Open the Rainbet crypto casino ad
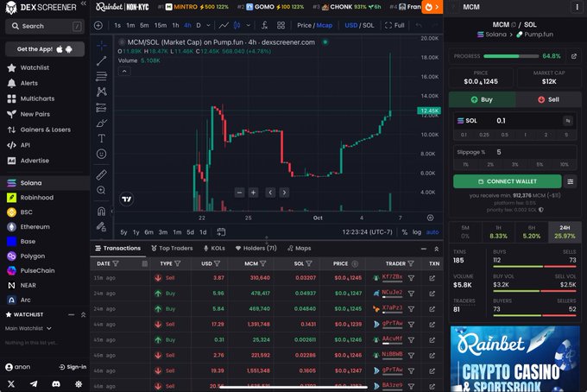Image resolution: width=587 pixels, height=392 pixels. (x=515, y=358)
